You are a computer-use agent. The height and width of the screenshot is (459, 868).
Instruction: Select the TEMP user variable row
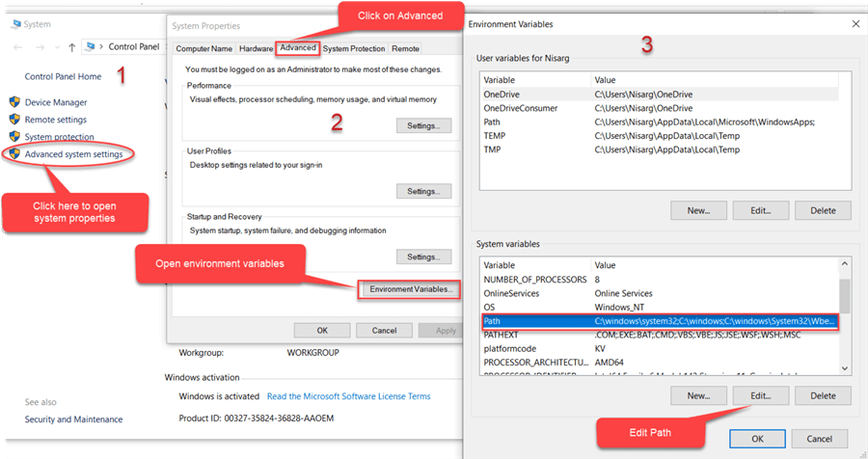click(x=660, y=136)
